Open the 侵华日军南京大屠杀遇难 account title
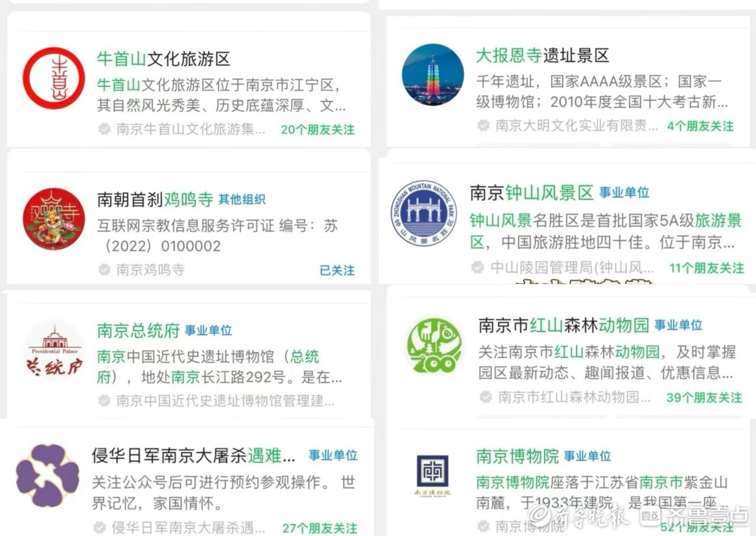Image resolution: width=756 pixels, height=536 pixels. [193, 456]
